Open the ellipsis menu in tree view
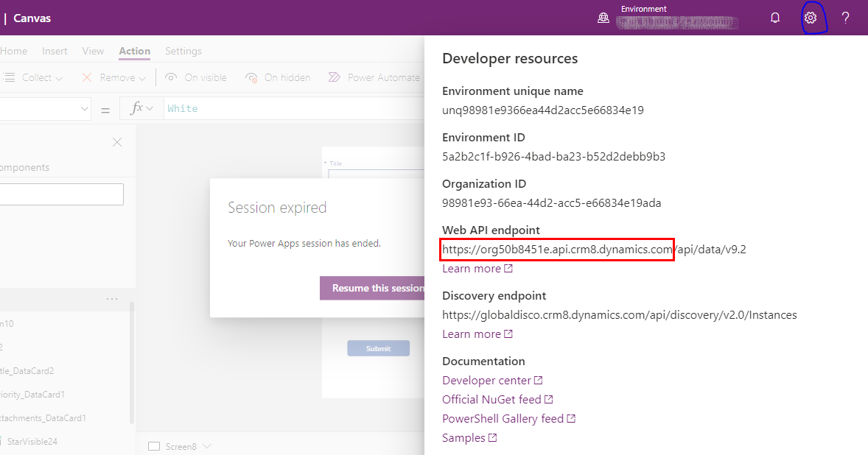The height and width of the screenshot is (455, 868). [112, 299]
